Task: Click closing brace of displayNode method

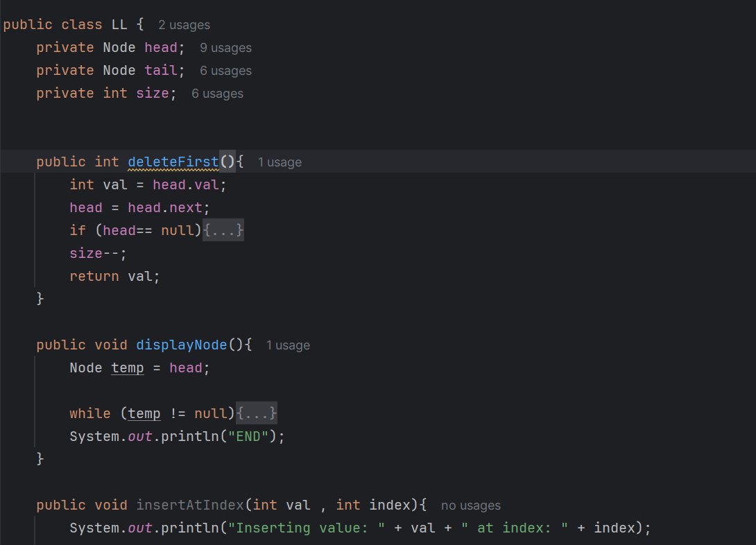Action: tap(40, 459)
